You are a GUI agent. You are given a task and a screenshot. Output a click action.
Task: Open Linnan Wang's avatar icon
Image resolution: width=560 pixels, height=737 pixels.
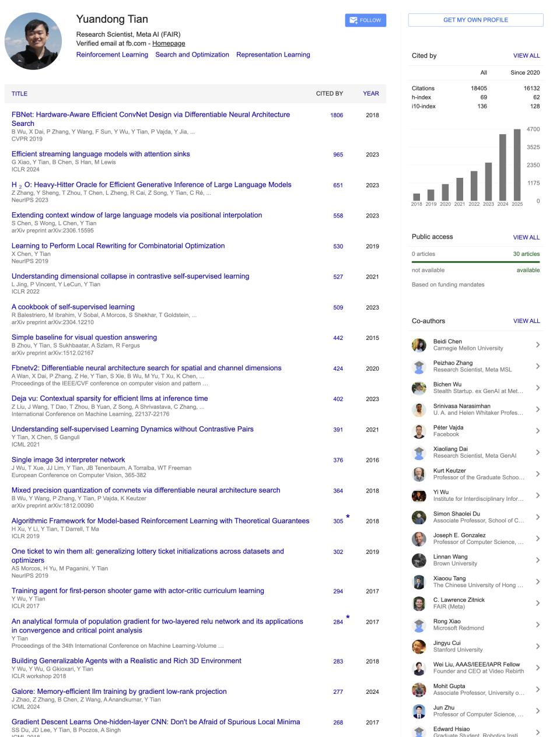[419, 561]
